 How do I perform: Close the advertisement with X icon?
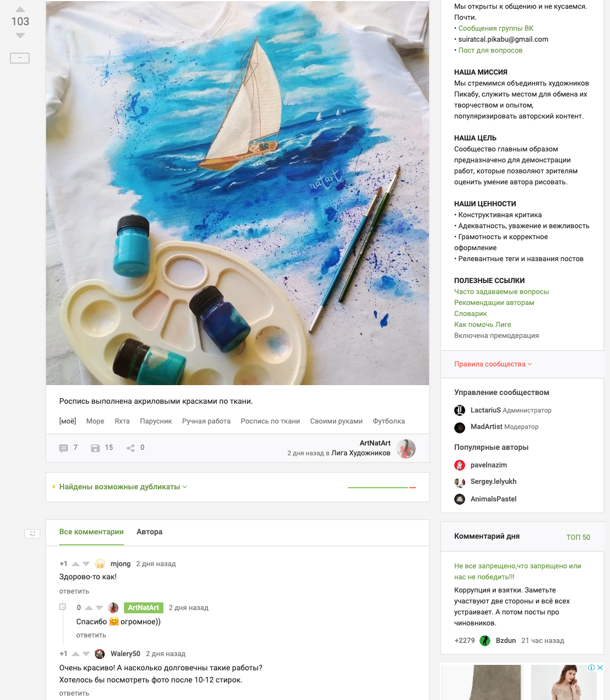[600, 668]
